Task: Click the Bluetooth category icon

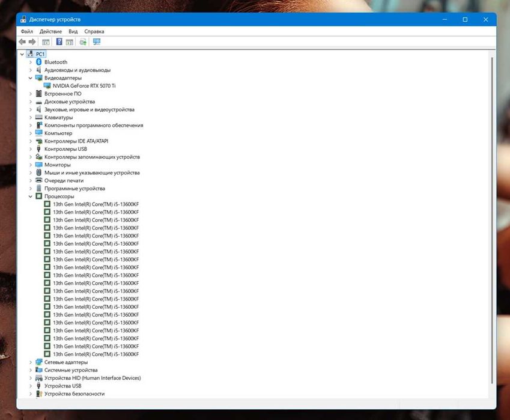Action: coord(38,62)
